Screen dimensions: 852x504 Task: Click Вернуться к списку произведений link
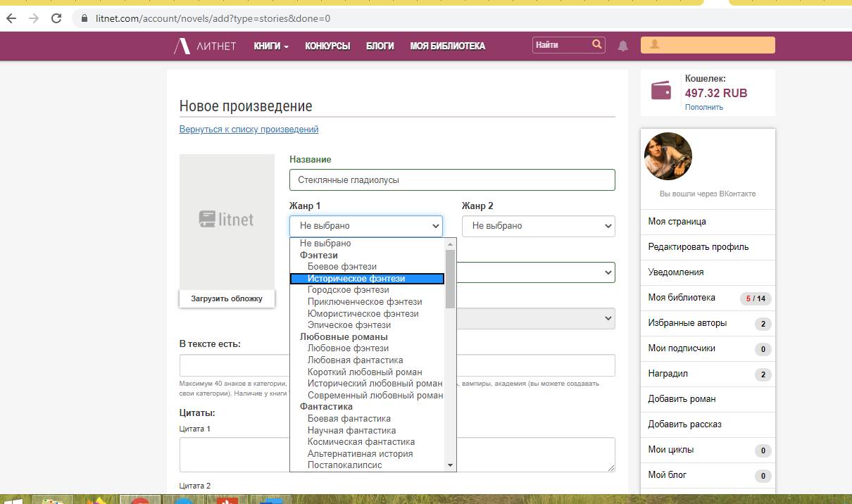click(249, 130)
